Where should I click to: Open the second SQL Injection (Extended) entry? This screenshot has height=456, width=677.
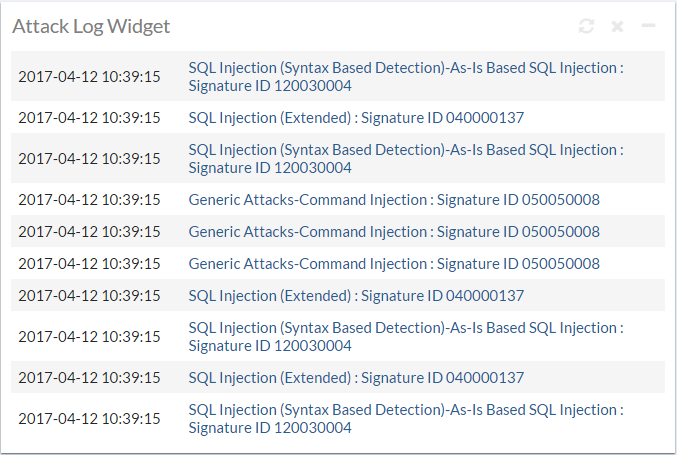tap(356, 296)
